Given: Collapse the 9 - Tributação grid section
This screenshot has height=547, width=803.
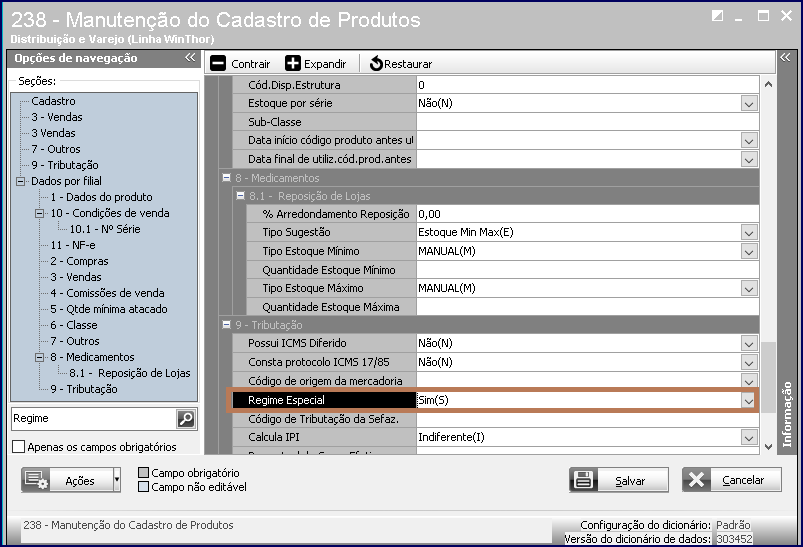Looking at the screenshot, I should pos(226,324).
